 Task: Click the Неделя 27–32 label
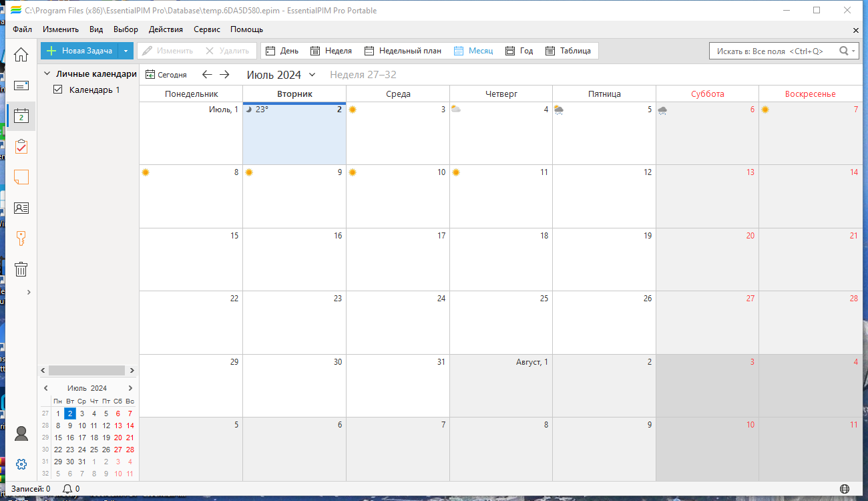click(363, 75)
